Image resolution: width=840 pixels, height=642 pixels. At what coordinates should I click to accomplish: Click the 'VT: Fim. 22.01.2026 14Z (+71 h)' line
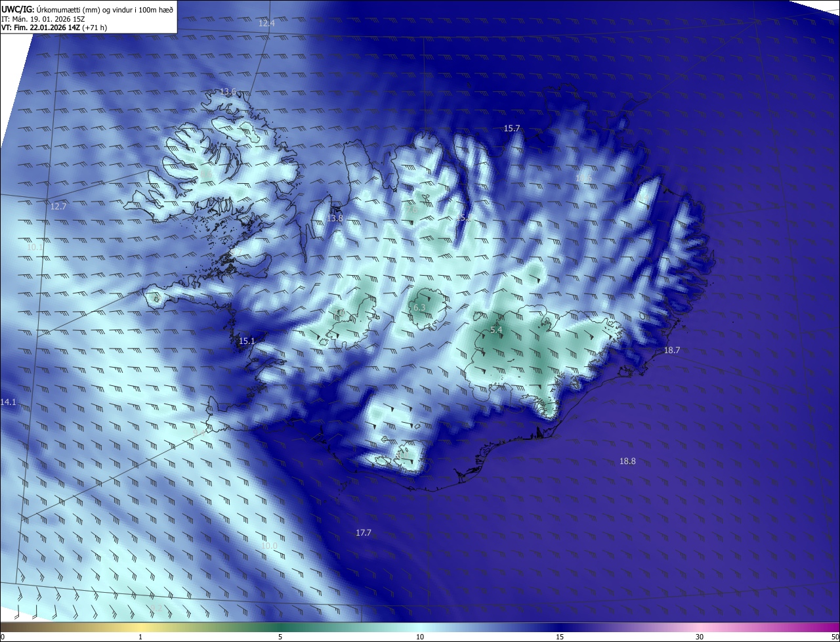point(54,28)
